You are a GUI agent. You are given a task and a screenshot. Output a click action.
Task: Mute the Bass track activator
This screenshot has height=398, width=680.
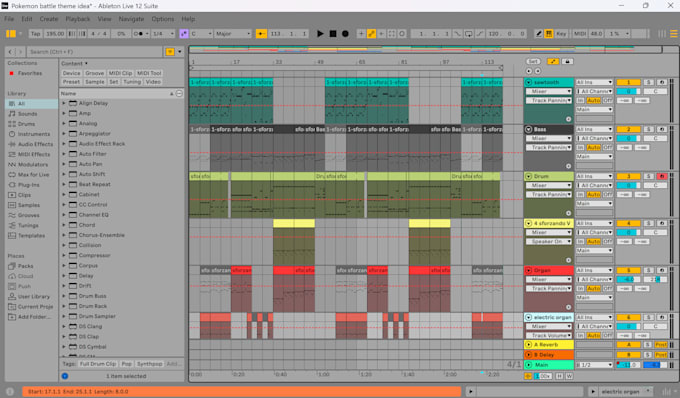[628, 129]
